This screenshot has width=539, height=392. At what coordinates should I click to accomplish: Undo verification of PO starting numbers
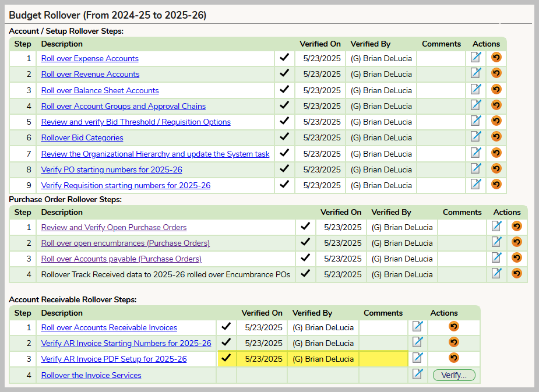click(x=496, y=169)
